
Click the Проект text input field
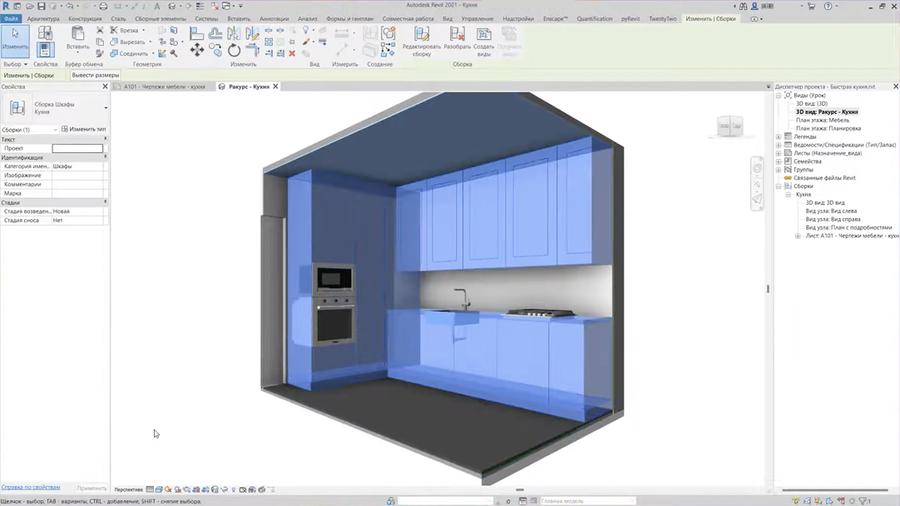pyautogui.click(x=77, y=148)
